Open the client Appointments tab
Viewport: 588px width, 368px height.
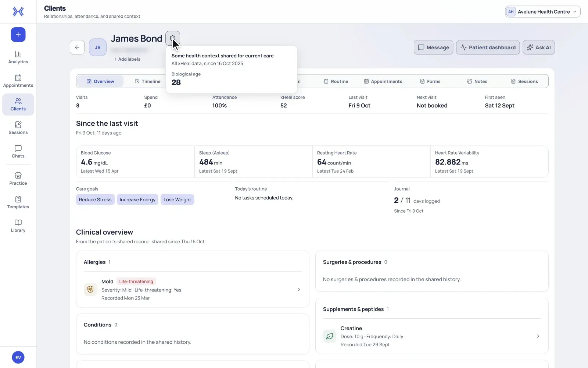tap(383, 81)
